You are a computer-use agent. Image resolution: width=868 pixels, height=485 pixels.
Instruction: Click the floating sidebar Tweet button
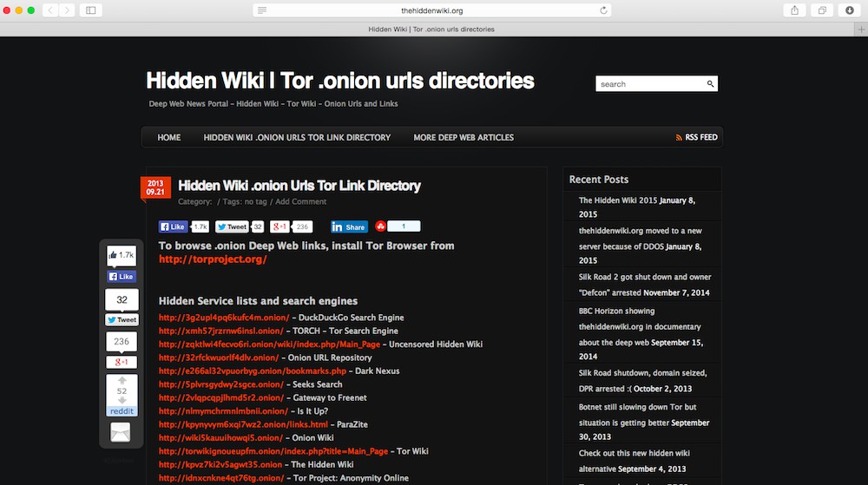(122, 319)
